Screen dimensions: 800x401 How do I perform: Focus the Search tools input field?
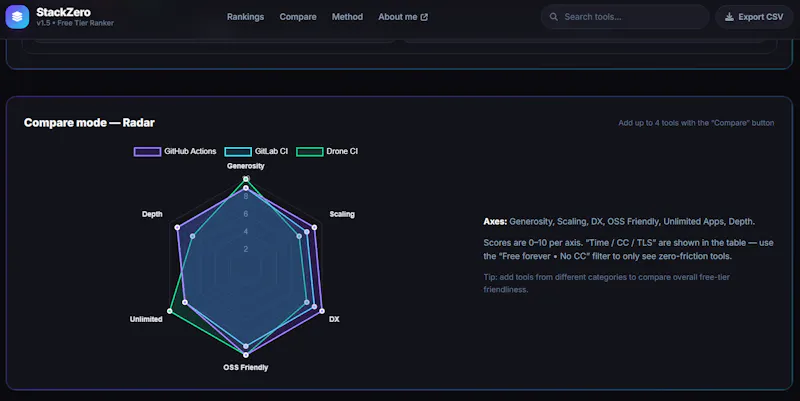pyautogui.click(x=625, y=17)
